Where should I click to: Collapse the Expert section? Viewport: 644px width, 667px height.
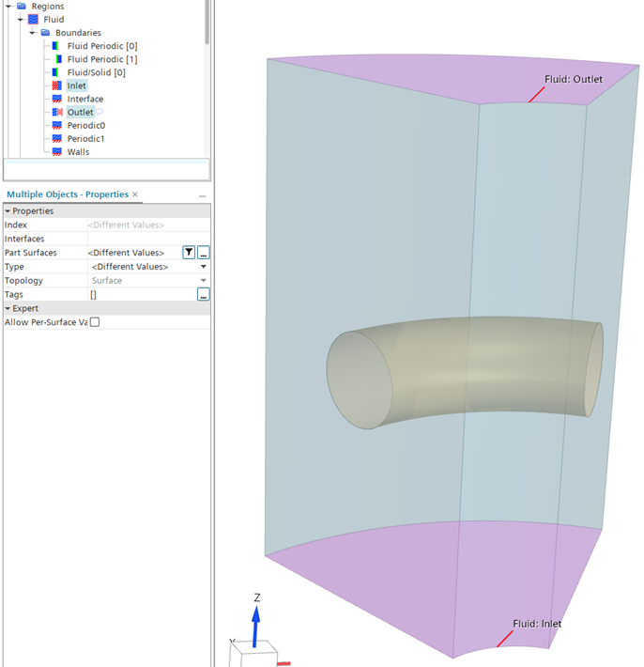point(8,308)
